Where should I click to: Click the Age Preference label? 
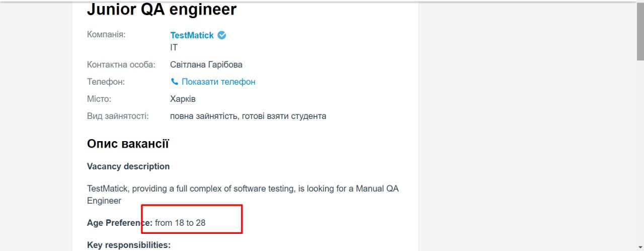pos(120,222)
